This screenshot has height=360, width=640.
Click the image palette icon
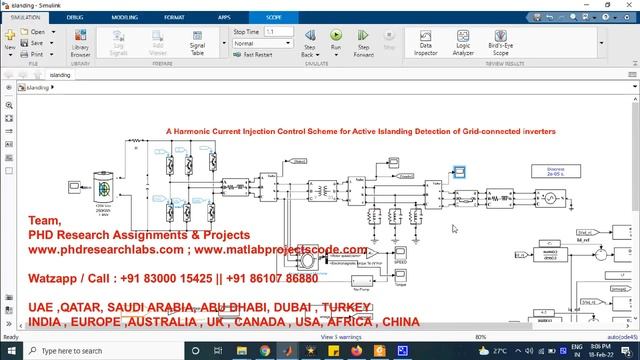pyautogui.click(x=9, y=158)
